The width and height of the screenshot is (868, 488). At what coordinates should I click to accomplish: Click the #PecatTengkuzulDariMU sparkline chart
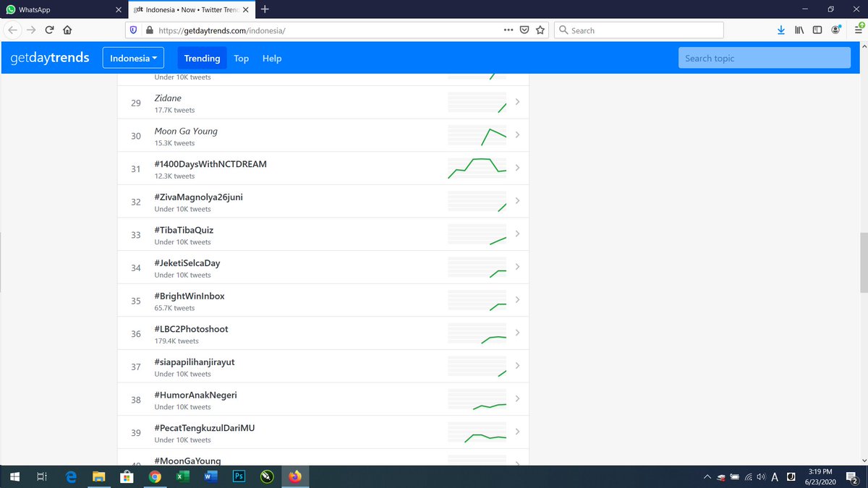click(477, 432)
